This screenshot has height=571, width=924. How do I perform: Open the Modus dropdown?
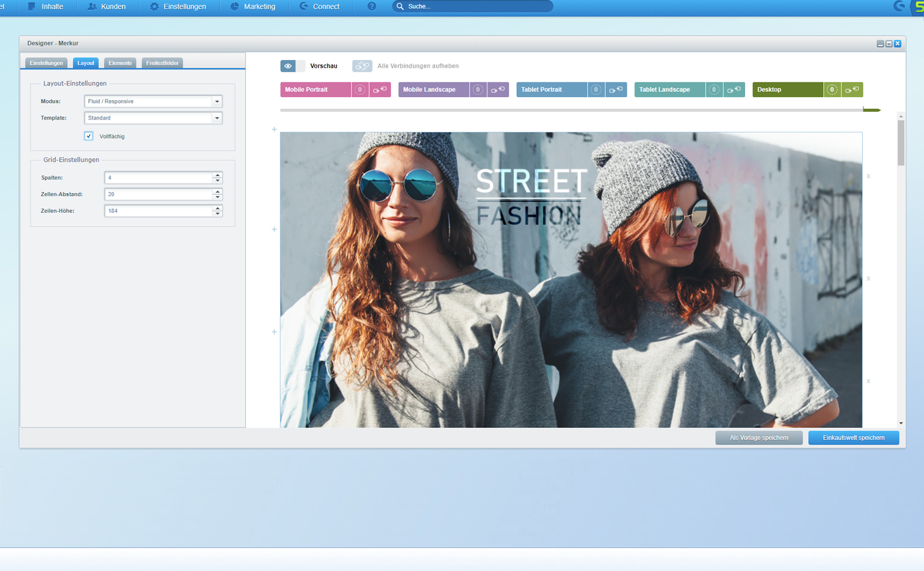217,101
